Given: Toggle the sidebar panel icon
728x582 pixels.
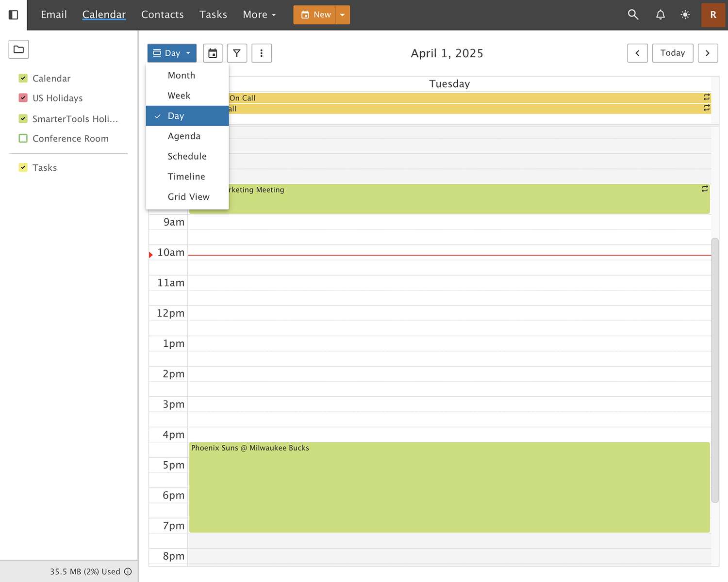Looking at the screenshot, I should 14,15.
